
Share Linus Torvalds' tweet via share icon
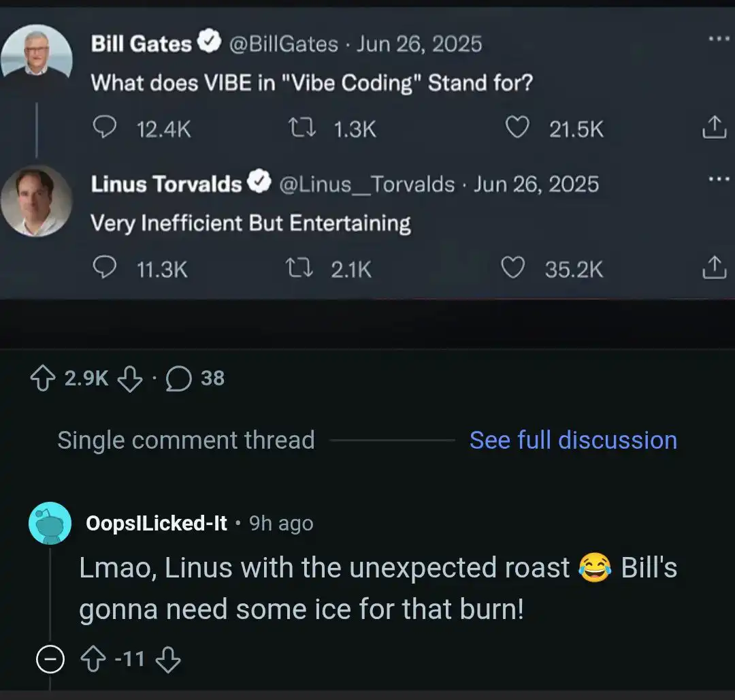pos(713,268)
